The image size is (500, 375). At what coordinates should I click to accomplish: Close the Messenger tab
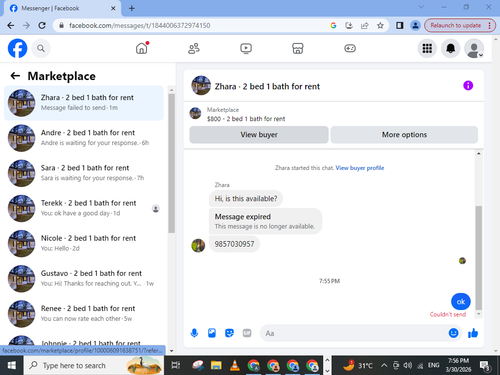pyautogui.click(x=113, y=8)
